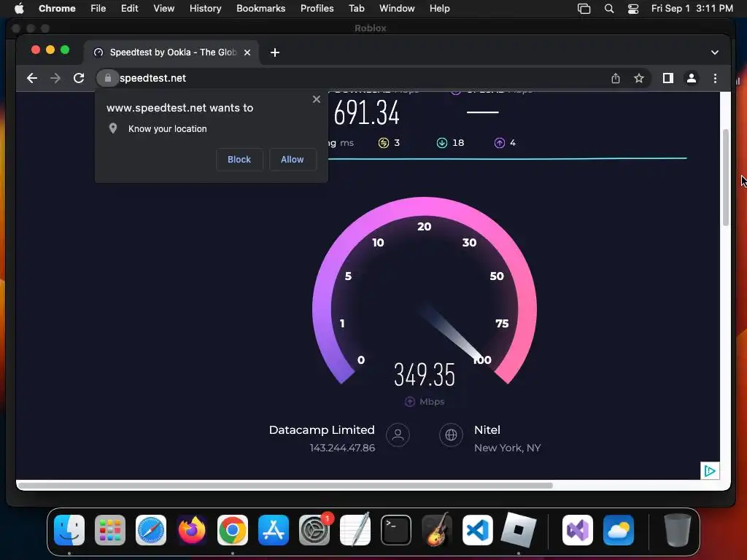Click the menu bar date and time
The image size is (747, 560).
[692, 8]
